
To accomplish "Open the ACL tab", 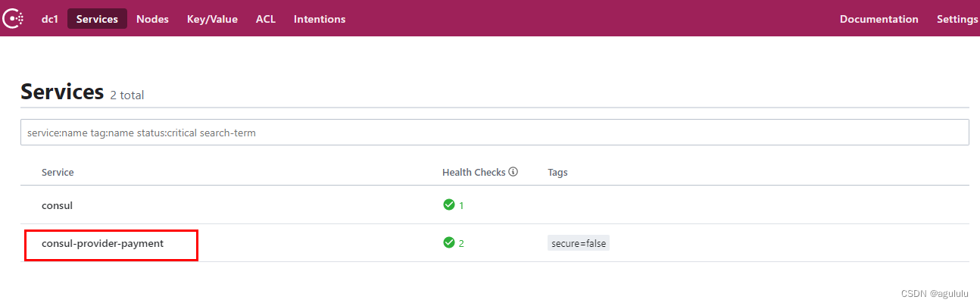I will pos(266,19).
